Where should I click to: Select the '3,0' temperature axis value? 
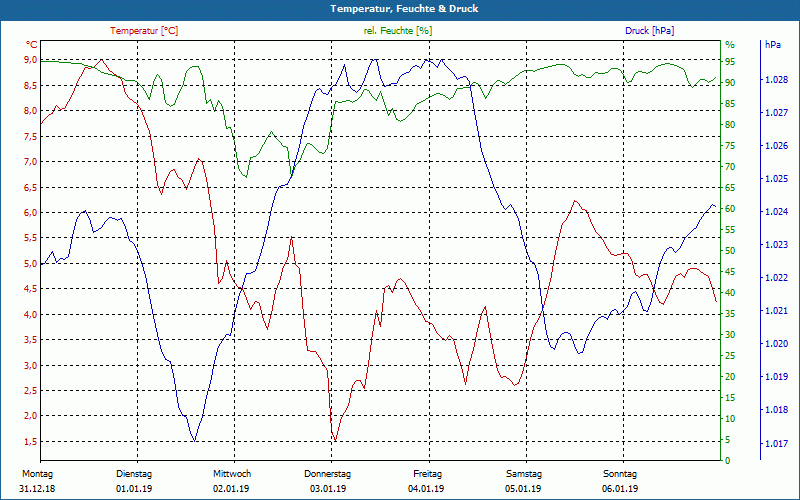click(x=31, y=365)
